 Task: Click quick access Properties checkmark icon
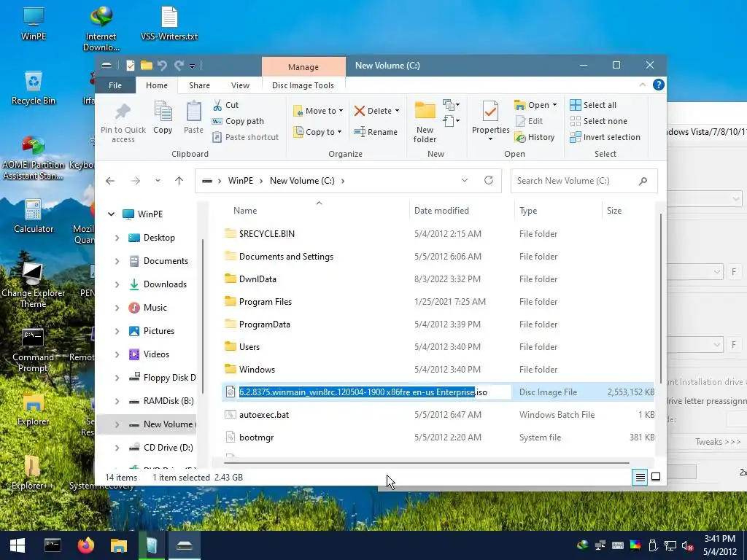pyautogui.click(x=130, y=65)
